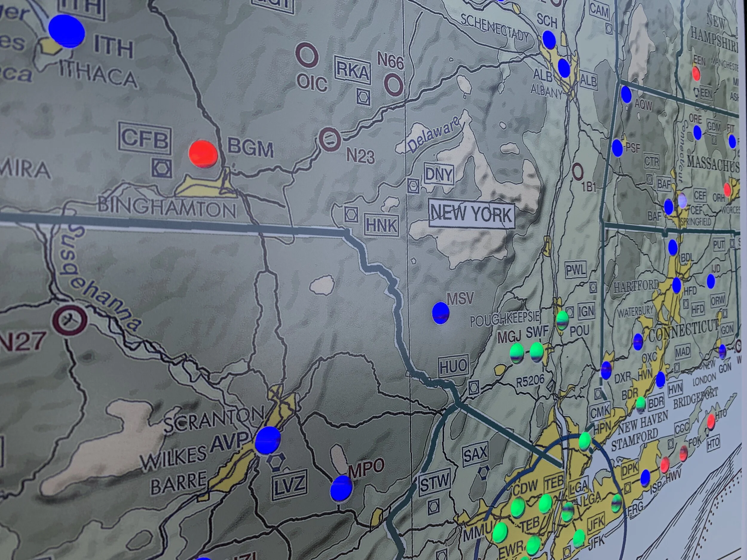Select the PWL boxed label

[576, 270]
